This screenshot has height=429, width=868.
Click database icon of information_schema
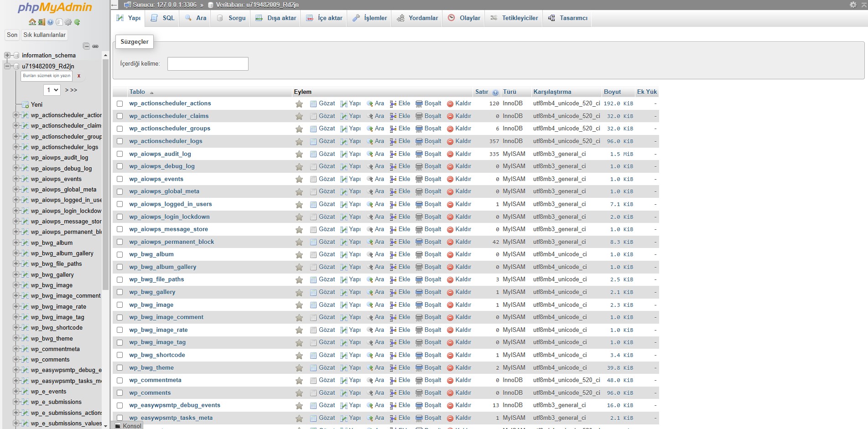pyautogui.click(x=16, y=55)
